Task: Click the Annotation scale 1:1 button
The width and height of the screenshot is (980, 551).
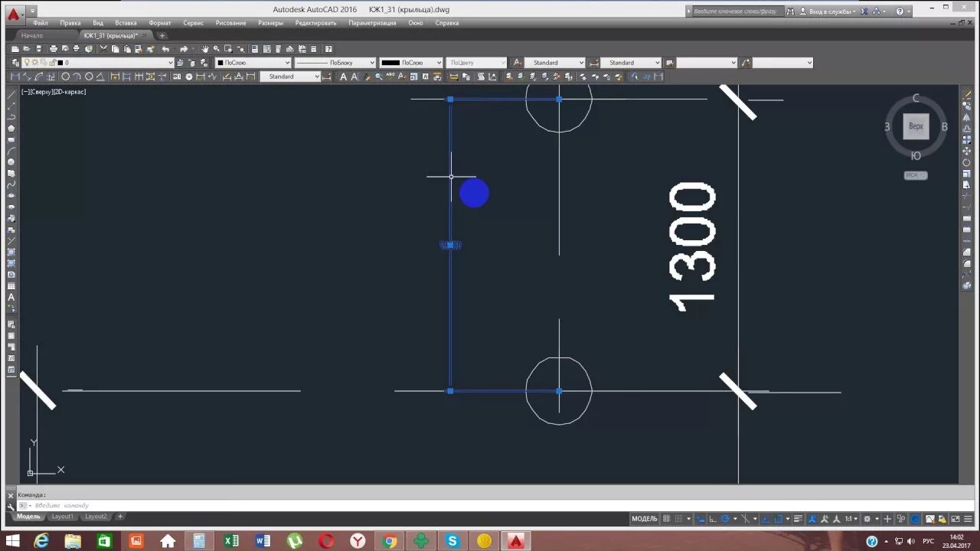Action: 851,519
